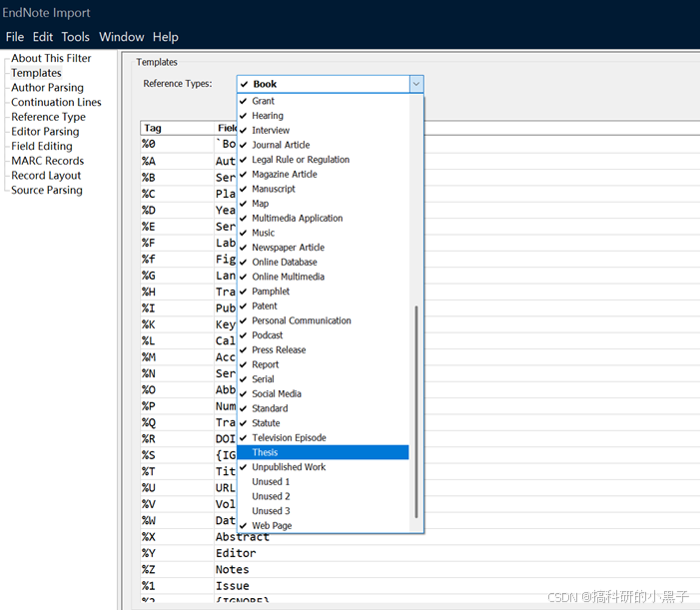The image size is (700, 610).
Task: Choose Legal Rule or Regulation type
Action: click(323, 160)
